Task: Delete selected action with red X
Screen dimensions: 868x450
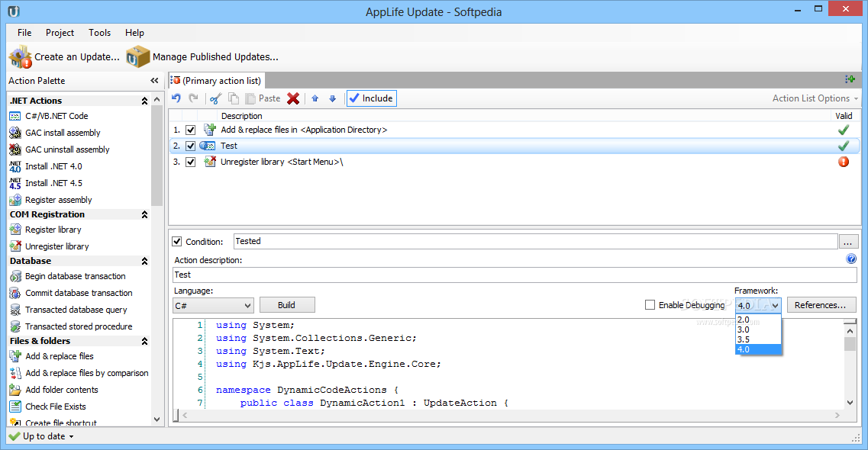Action: point(293,98)
